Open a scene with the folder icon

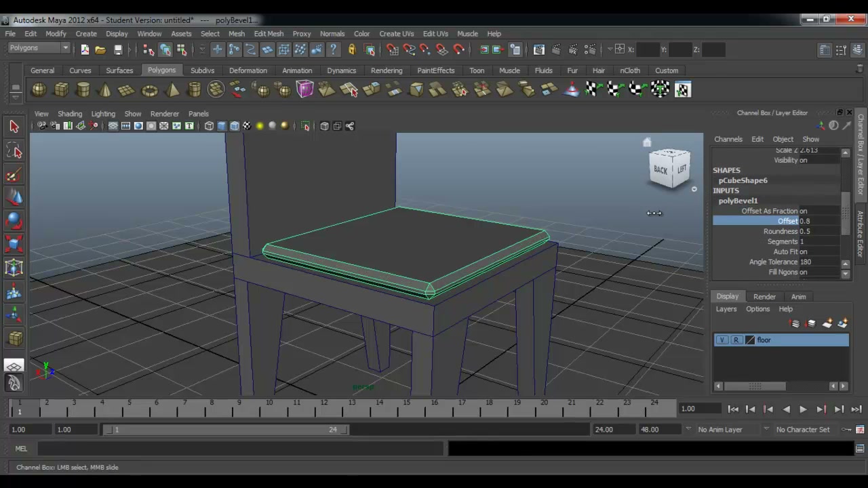pyautogui.click(x=100, y=49)
